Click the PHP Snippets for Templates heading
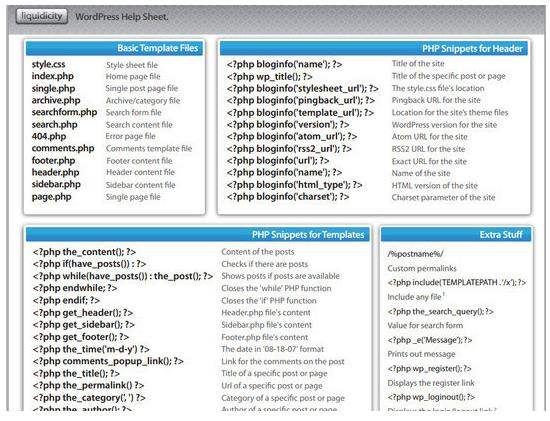Screen dimensions: 550x421 click(308, 234)
